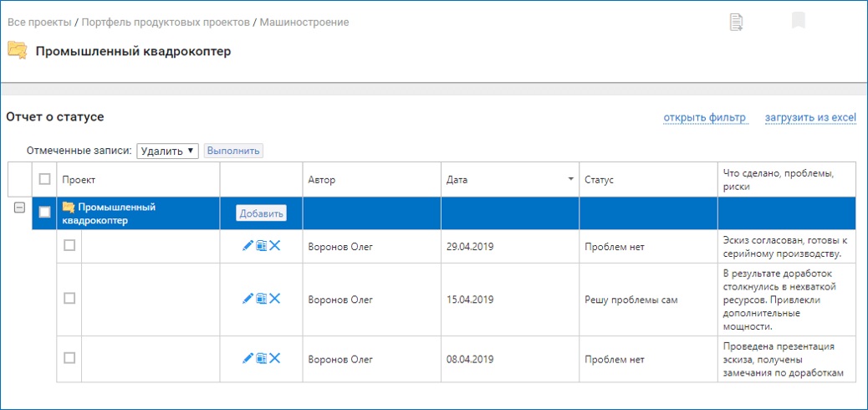Click pencil edit icon for 29.04.2019 report
This screenshot has height=410, width=868.
pyautogui.click(x=248, y=246)
